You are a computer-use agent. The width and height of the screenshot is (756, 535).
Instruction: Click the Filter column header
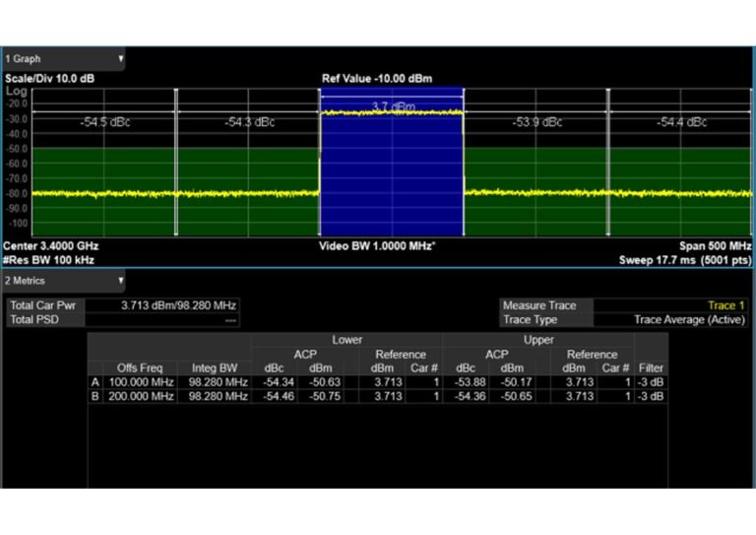click(x=651, y=368)
